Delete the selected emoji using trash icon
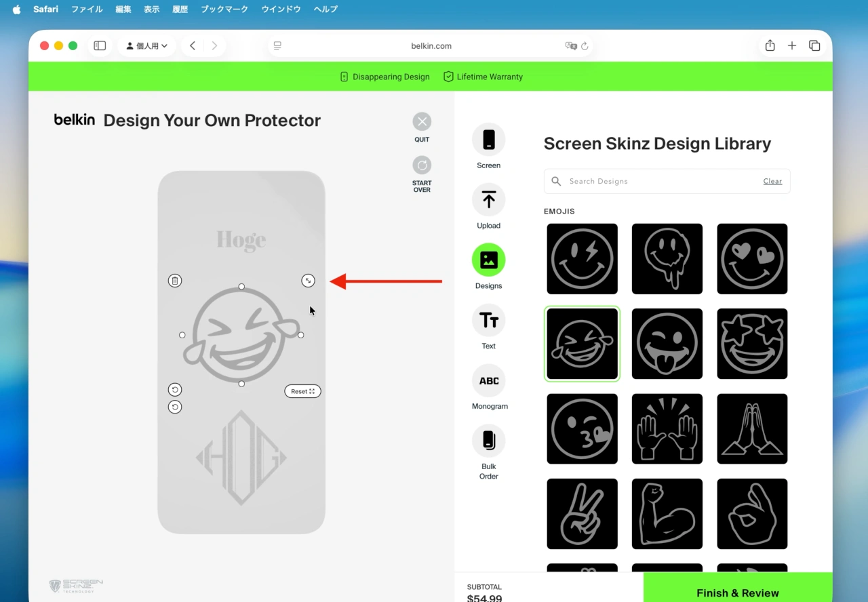This screenshot has height=602, width=868. coord(175,280)
